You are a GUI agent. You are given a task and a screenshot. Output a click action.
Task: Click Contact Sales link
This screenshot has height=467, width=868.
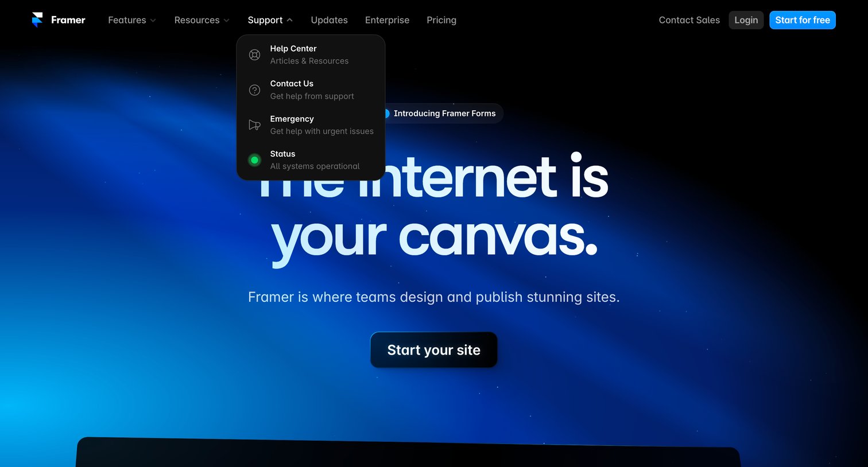[x=689, y=20]
